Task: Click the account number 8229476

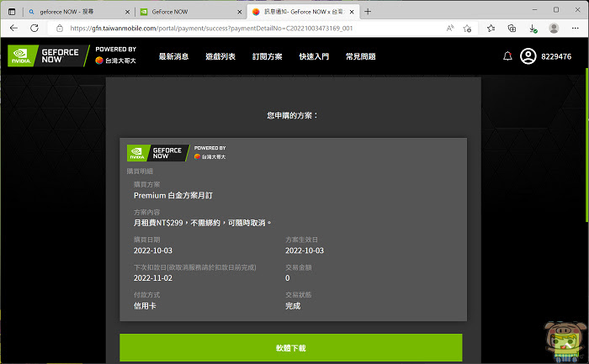Action: pos(556,56)
